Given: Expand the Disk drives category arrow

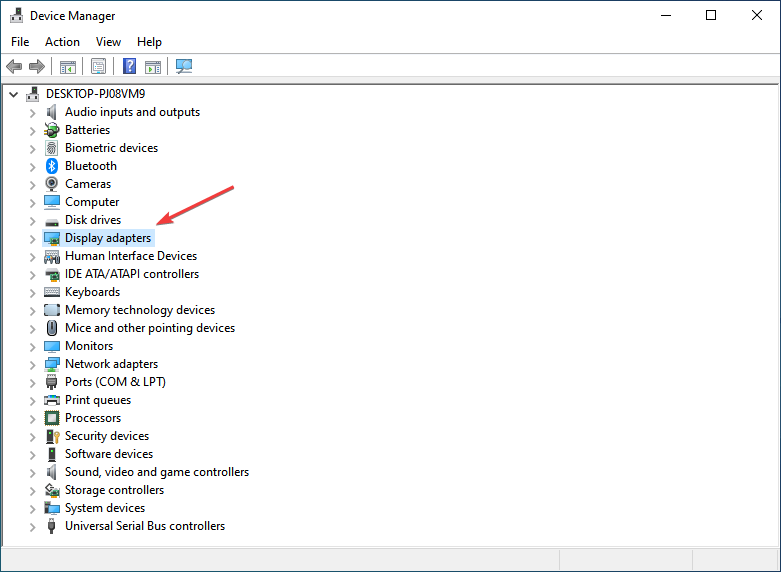Looking at the screenshot, I should pyautogui.click(x=32, y=221).
